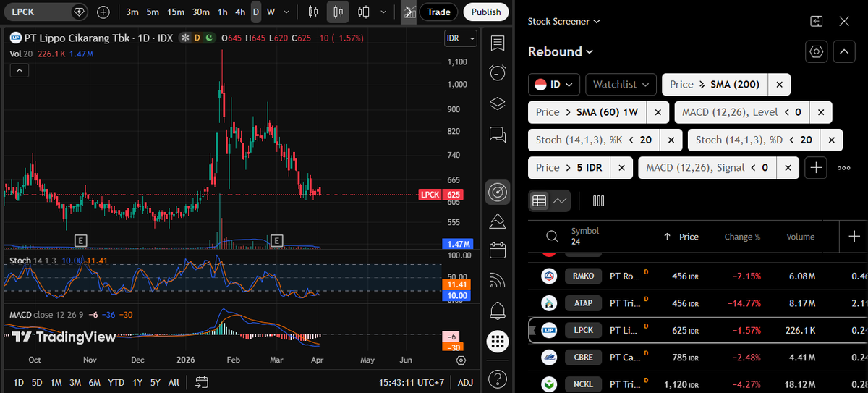Open the Watchlist filter dropdown
Image resolution: width=868 pixels, height=393 pixels.
point(621,85)
